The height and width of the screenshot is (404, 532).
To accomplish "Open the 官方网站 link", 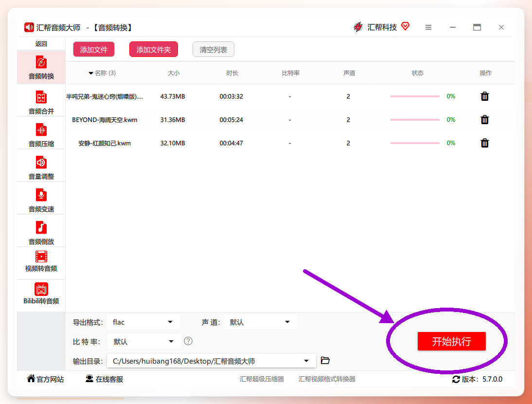I will [45, 379].
